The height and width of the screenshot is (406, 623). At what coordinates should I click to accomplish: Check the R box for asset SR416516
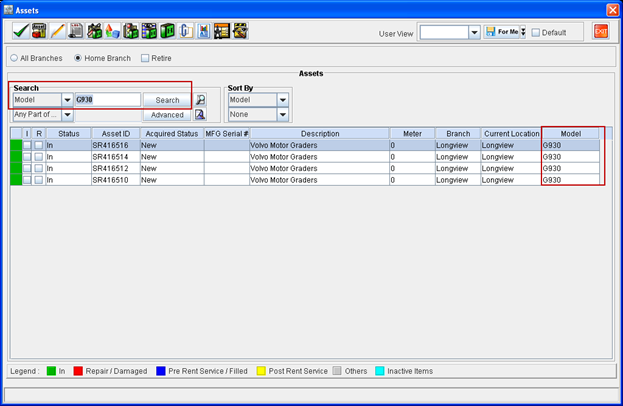39,145
